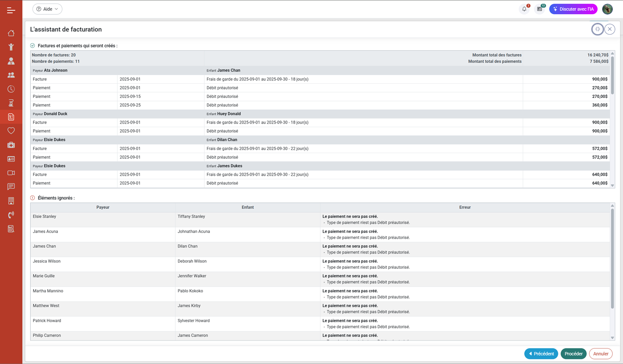Collapse the billing assistant dialog to smaller size
This screenshot has height=364, width=623.
coord(597,29)
